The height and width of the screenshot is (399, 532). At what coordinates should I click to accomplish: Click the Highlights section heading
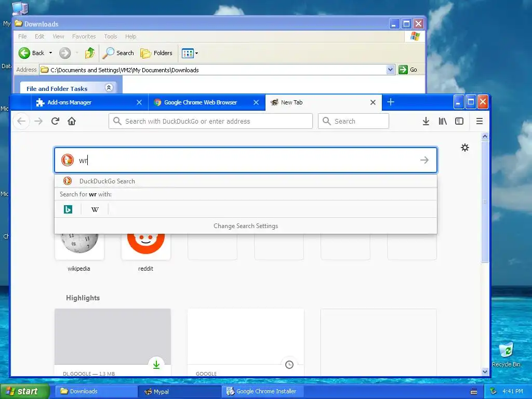pos(83,298)
